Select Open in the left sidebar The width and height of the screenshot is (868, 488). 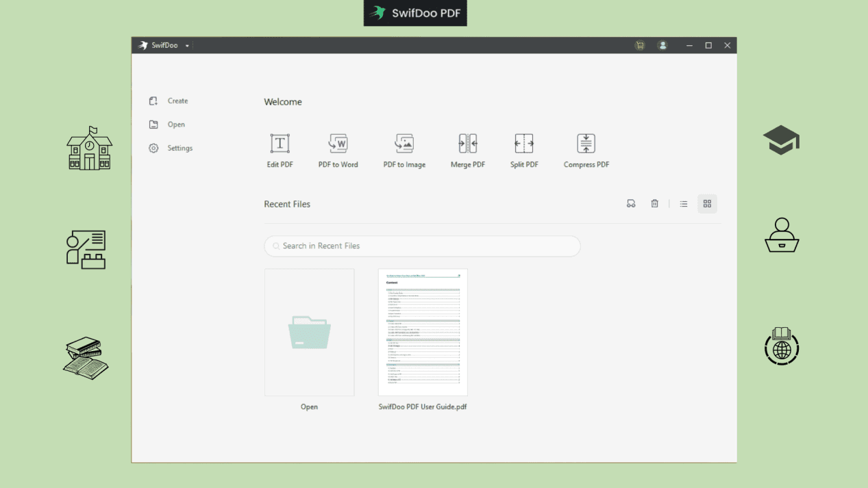[176, 125]
